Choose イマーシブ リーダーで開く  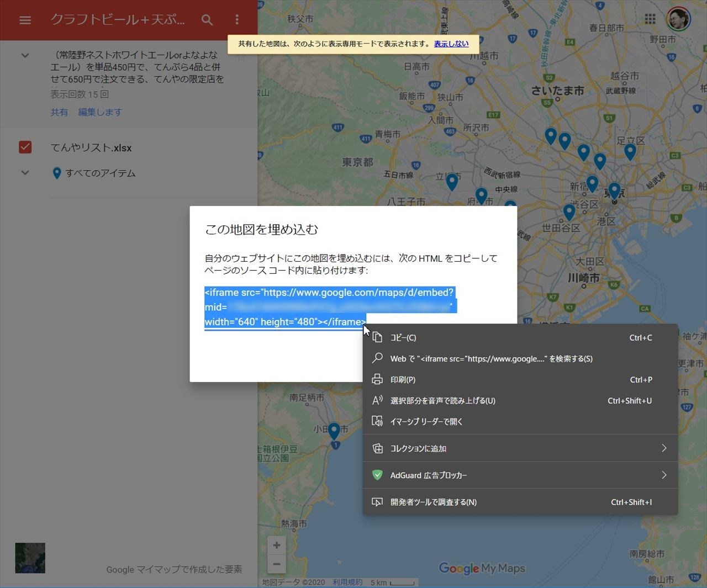520,421
